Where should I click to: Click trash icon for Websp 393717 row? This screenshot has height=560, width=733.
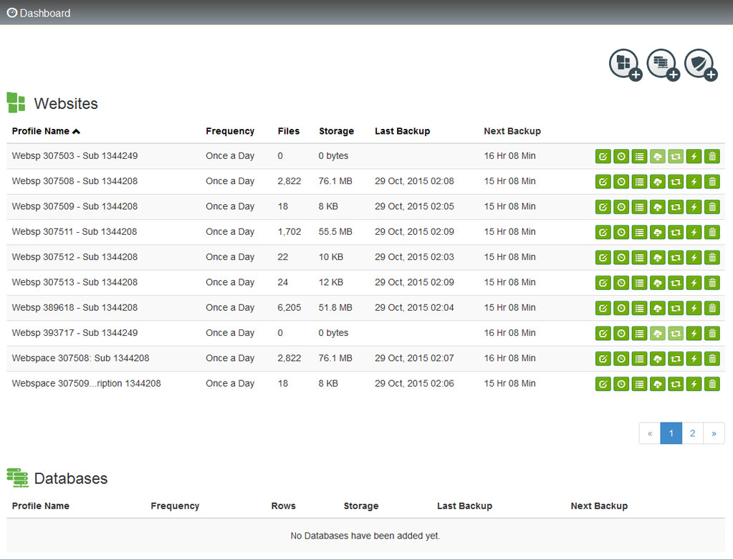tap(712, 334)
